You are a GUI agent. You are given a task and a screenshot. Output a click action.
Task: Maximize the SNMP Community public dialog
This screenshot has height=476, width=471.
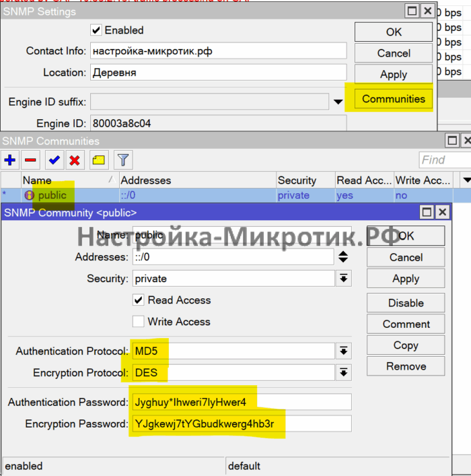[427, 212]
